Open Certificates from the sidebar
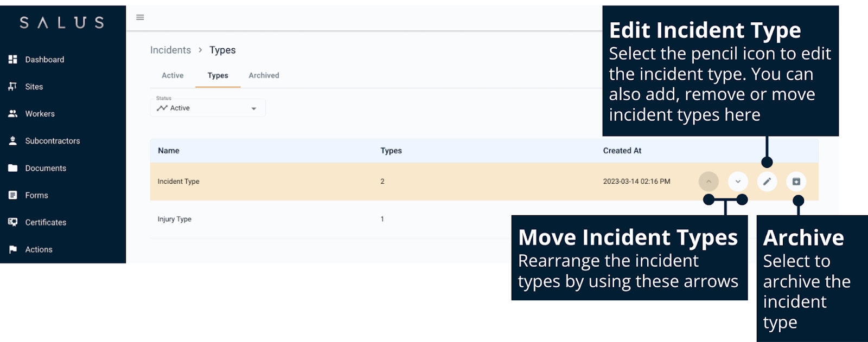This screenshot has height=342, width=868. click(46, 223)
